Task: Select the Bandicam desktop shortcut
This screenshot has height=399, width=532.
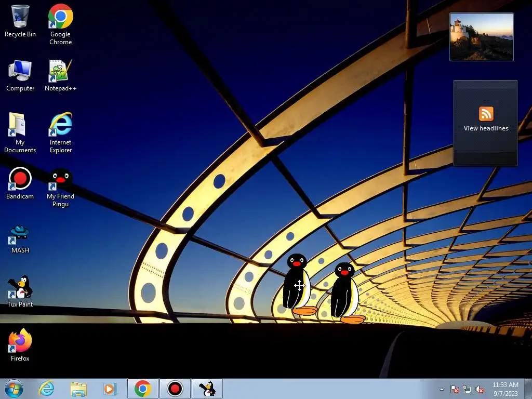Action: pyautogui.click(x=20, y=183)
